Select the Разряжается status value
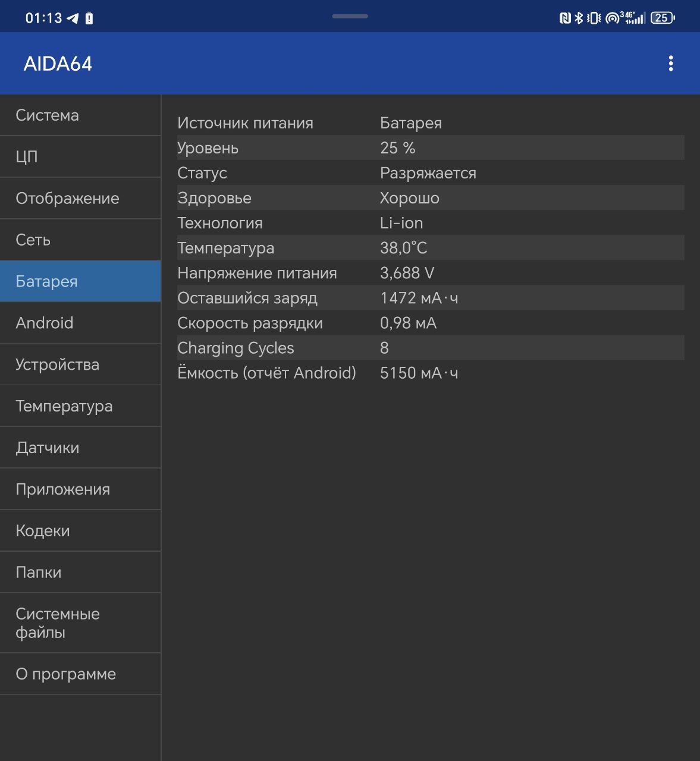This screenshot has height=761, width=700. pyautogui.click(x=428, y=173)
